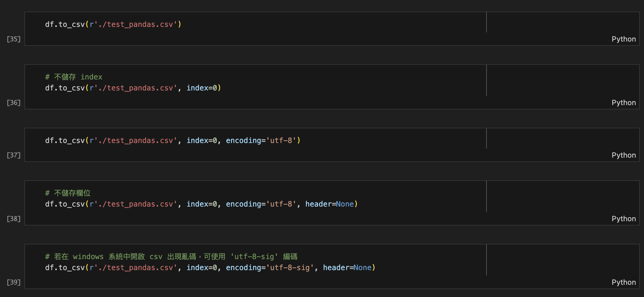
Task: Click the encoding='utf-8-sig' argument in cell 39
Action: pos(270,267)
